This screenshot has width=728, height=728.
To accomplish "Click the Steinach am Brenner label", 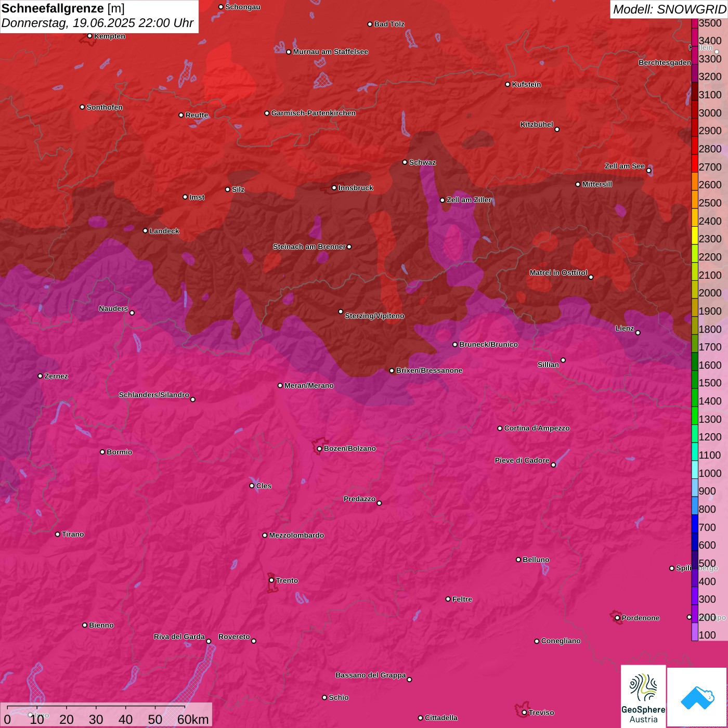I will (309, 246).
